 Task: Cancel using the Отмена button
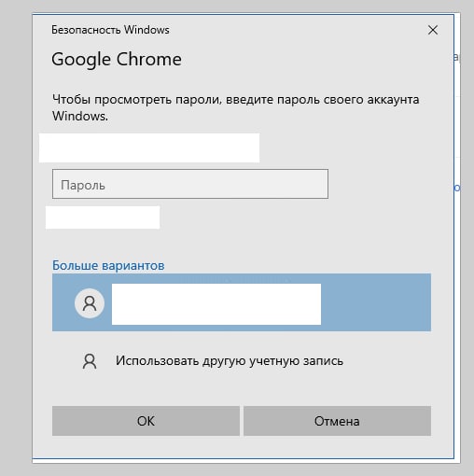pyautogui.click(x=337, y=421)
